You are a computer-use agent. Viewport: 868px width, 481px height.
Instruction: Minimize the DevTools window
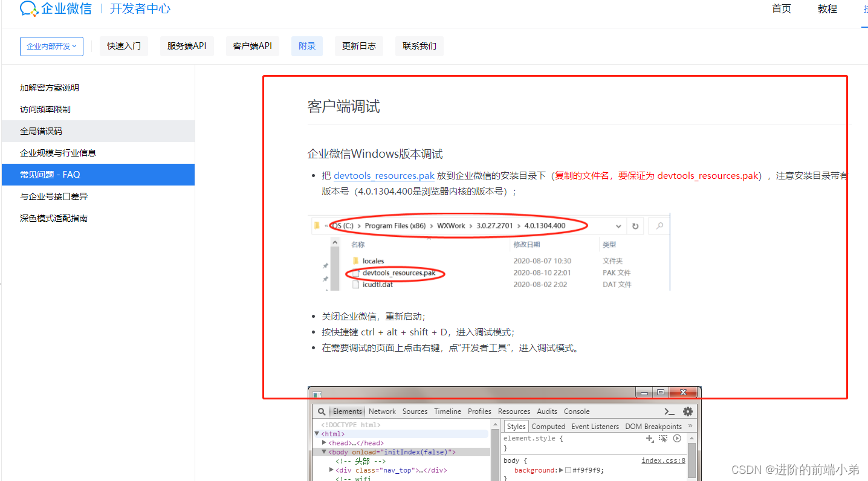645,393
